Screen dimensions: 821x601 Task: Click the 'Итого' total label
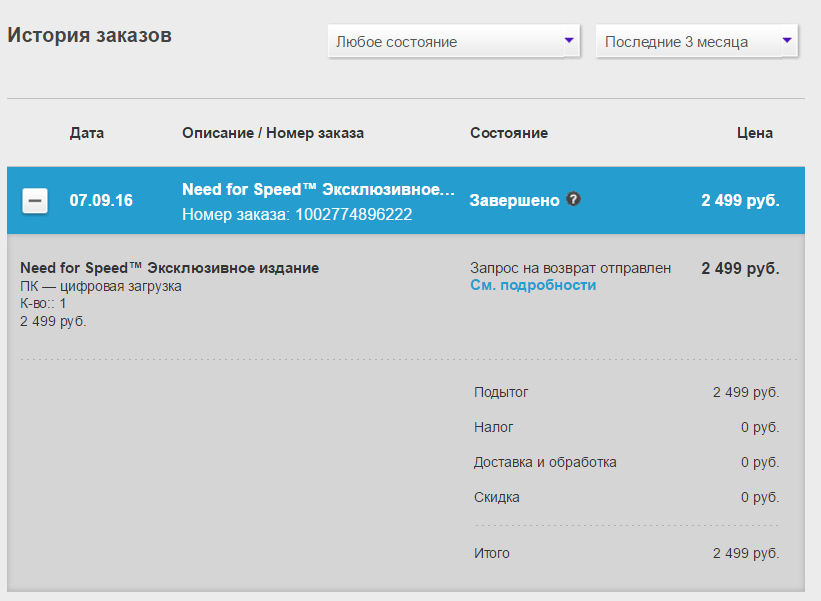coord(492,553)
